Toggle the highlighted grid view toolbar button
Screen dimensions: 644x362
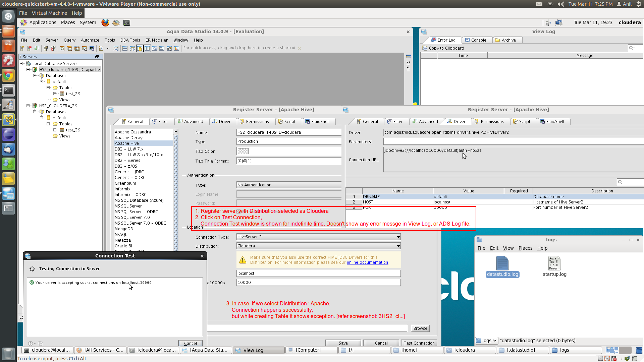(147, 48)
